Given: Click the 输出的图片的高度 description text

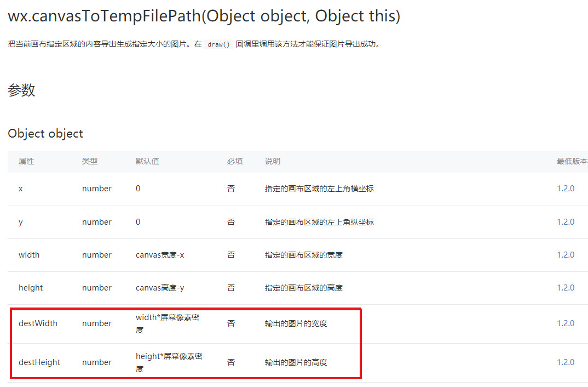Looking at the screenshot, I should (296, 362).
